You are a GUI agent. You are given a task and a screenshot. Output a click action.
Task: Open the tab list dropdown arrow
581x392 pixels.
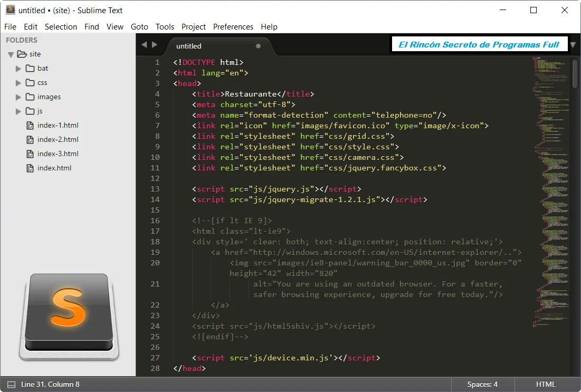click(573, 44)
